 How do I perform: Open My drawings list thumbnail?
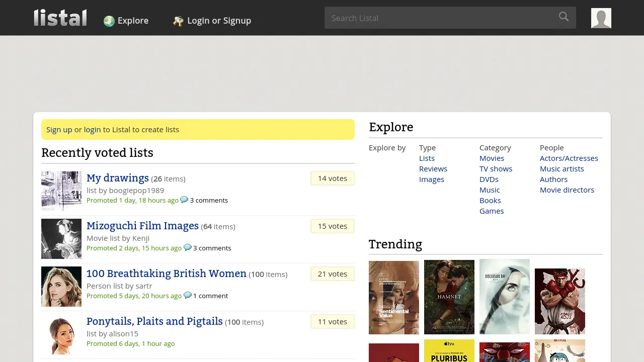coord(61,191)
